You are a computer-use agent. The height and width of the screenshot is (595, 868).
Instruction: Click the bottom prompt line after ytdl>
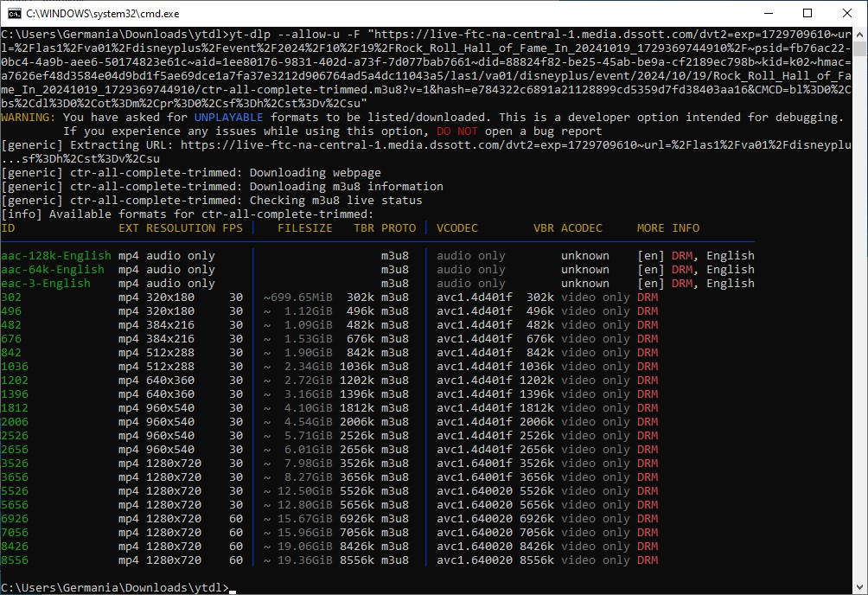pos(233,588)
